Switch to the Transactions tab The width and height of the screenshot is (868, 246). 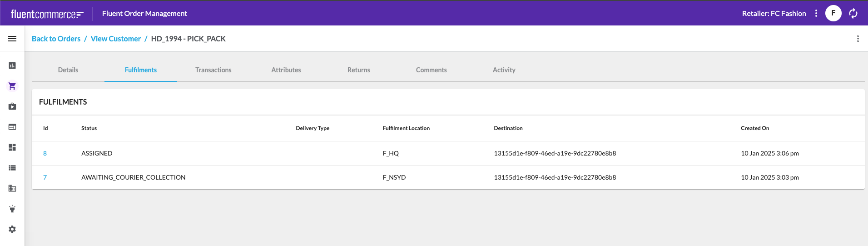(x=213, y=70)
